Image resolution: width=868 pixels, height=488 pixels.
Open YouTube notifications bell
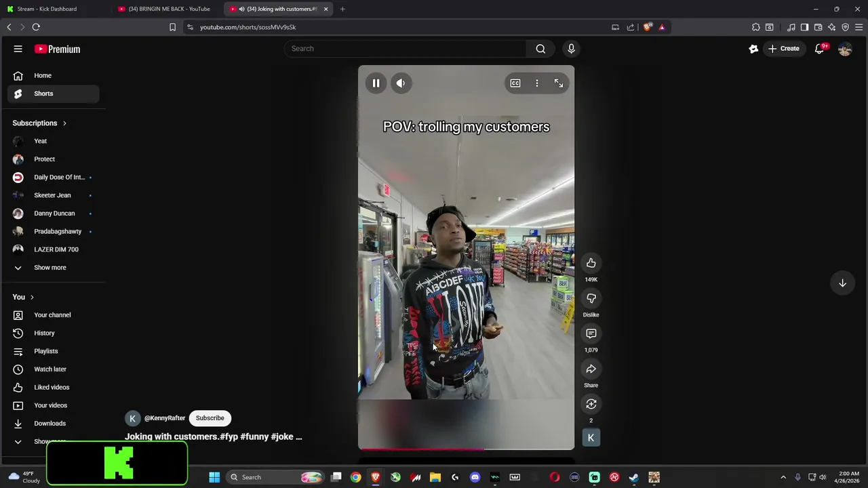coord(819,49)
